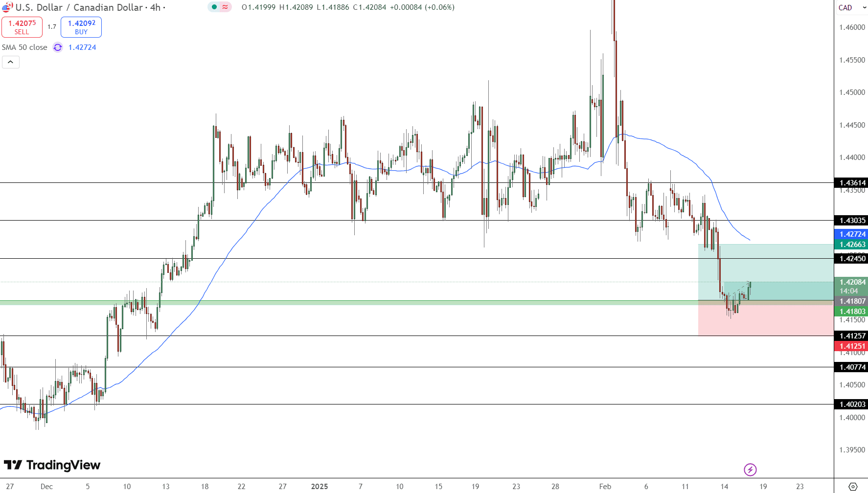Image resolution: width=868 pixels, height=493 pixels.
Task: Select the 1.41257 horizontal line price label
Action: point(851,336)
